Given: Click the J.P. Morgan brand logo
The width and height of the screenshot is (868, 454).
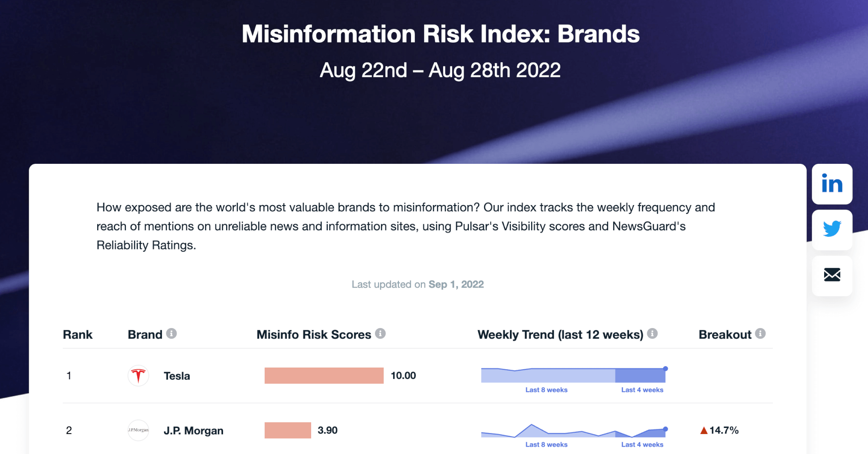Looking at the screenshot, I should tap(138, 430).
